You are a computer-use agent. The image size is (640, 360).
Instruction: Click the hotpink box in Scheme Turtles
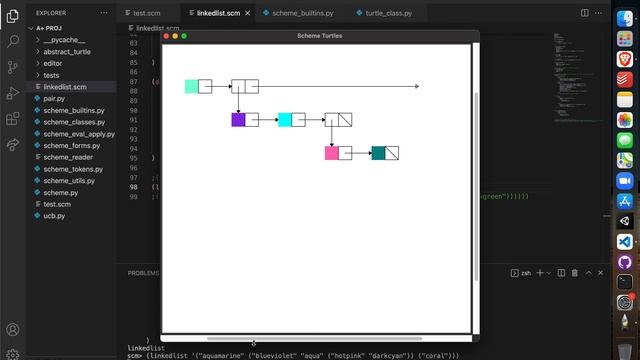(331, 153)
